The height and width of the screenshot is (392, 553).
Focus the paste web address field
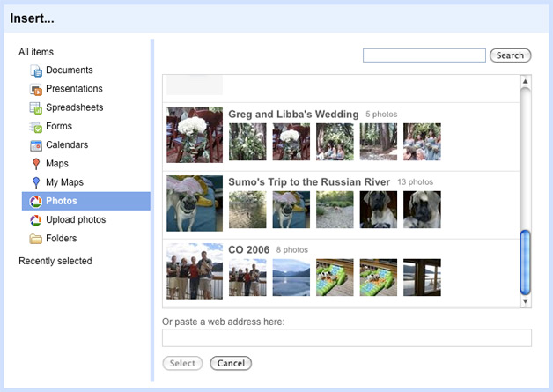[x=347, y=337]
